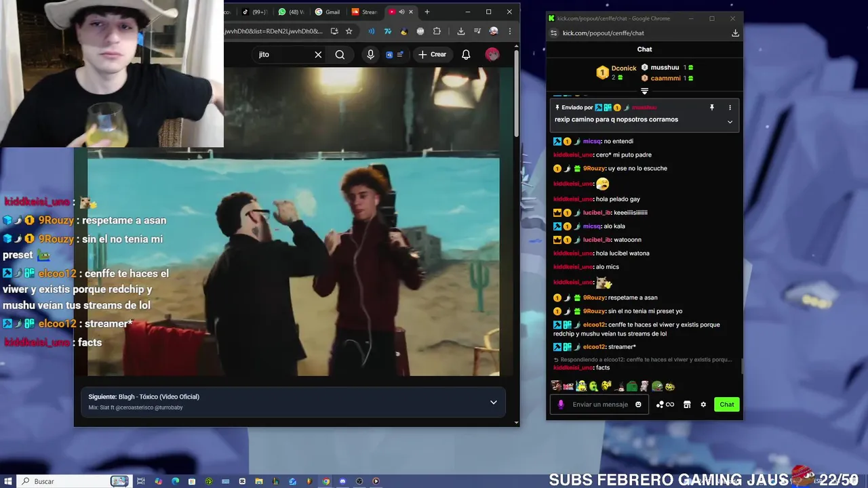Open the Chrome profile avatar
Image resolution: width=868 pixels, height=488 pixels.
(494, 31)
